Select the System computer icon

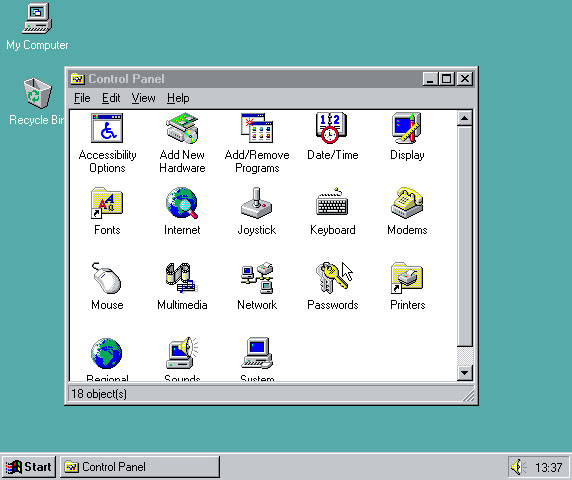(257, 353)
